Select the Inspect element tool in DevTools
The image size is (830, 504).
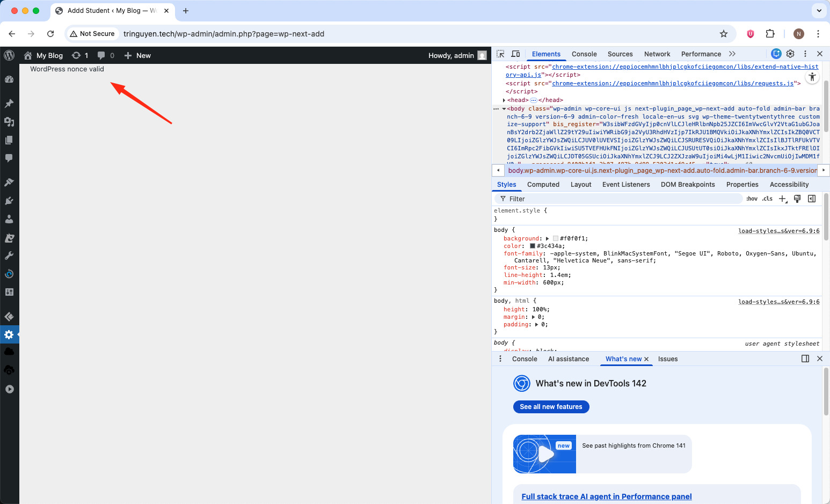tap(499, 54)
